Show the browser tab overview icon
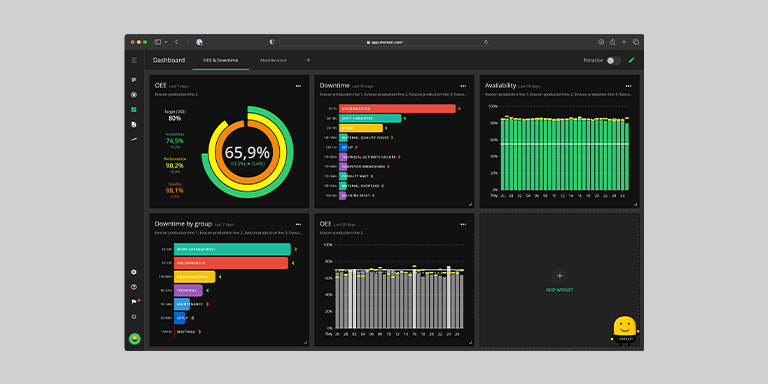The height and width of the screenshot is (384, 768). point(636,42)
